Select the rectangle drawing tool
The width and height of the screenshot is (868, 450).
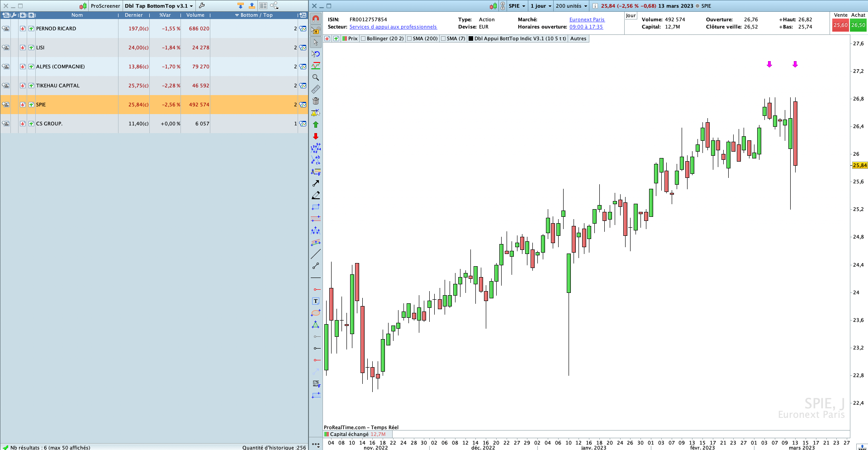[316, 207]
